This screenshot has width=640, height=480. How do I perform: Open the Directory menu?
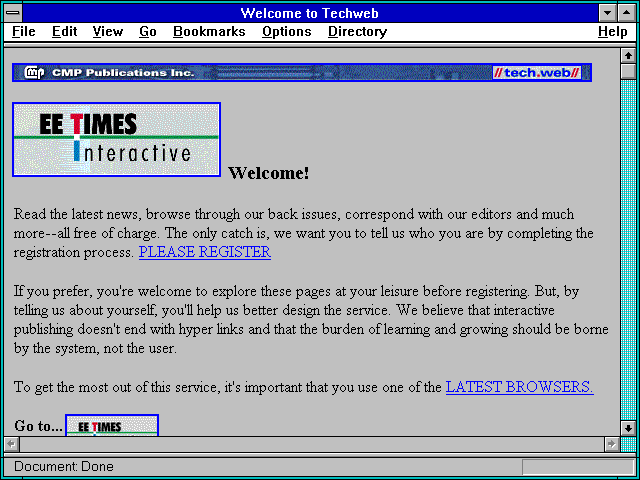pos(358,31)
